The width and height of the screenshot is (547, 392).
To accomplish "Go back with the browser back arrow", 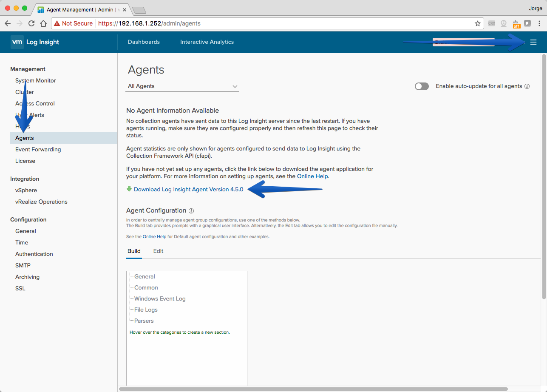I will click(x=8, y=23).
